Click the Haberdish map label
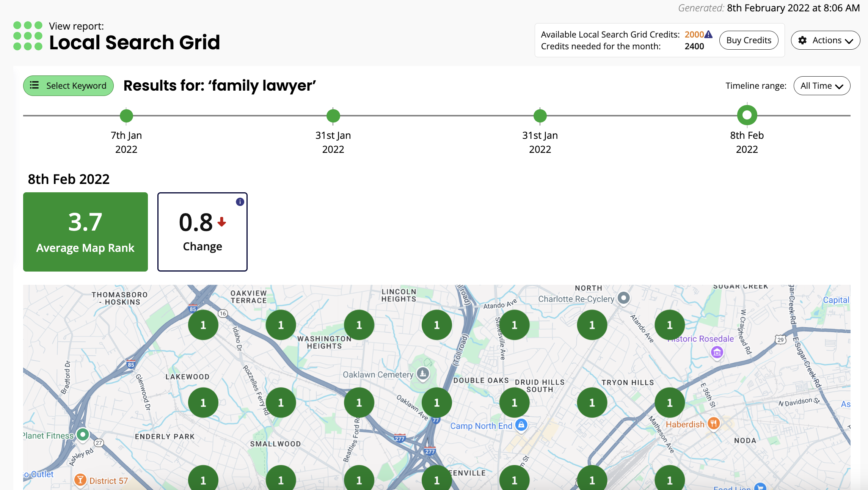 point(685,424)
